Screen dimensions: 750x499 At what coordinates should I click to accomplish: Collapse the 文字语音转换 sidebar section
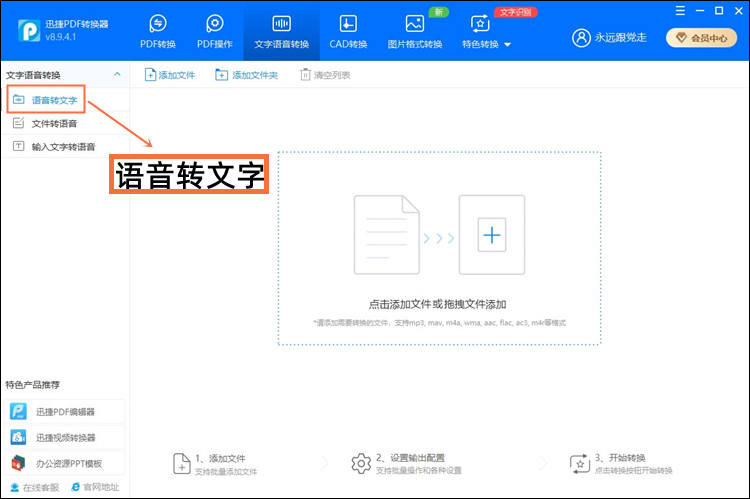coord(117,75)
